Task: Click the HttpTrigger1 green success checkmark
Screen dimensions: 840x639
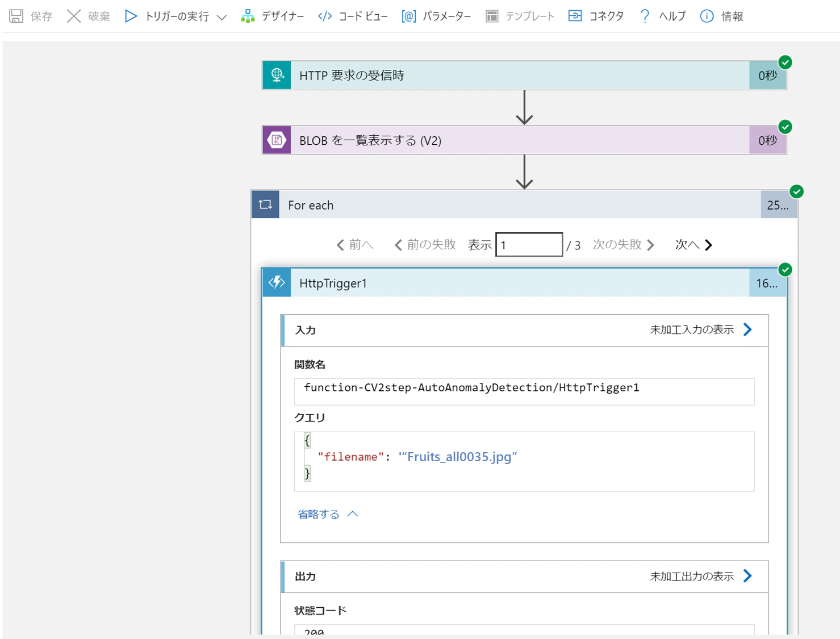Action: [785, 269]
